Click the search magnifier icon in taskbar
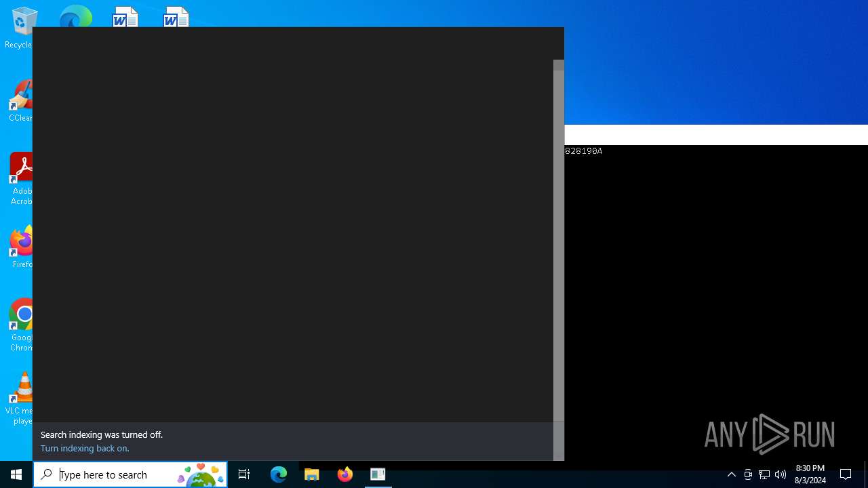 [x=47, y=474]
